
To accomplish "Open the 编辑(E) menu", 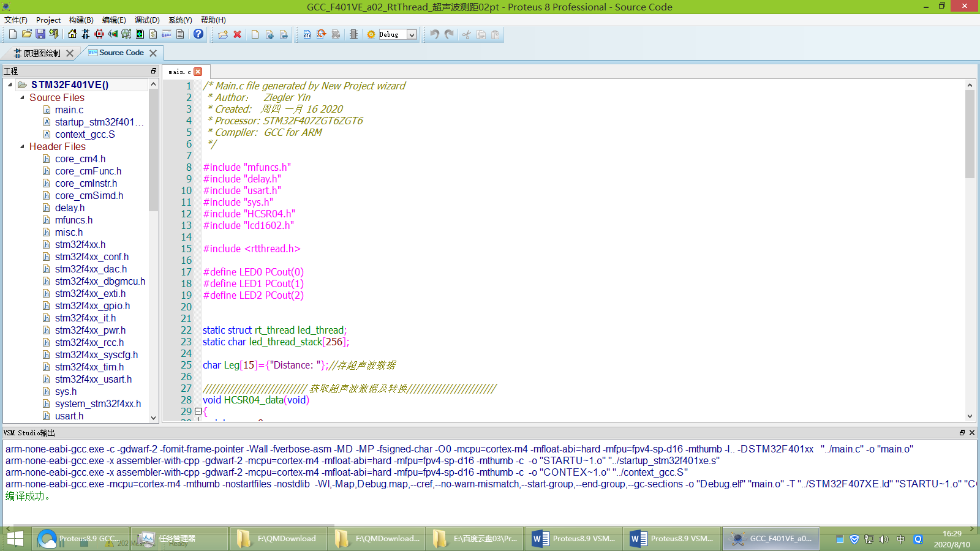I will point(114,20).
